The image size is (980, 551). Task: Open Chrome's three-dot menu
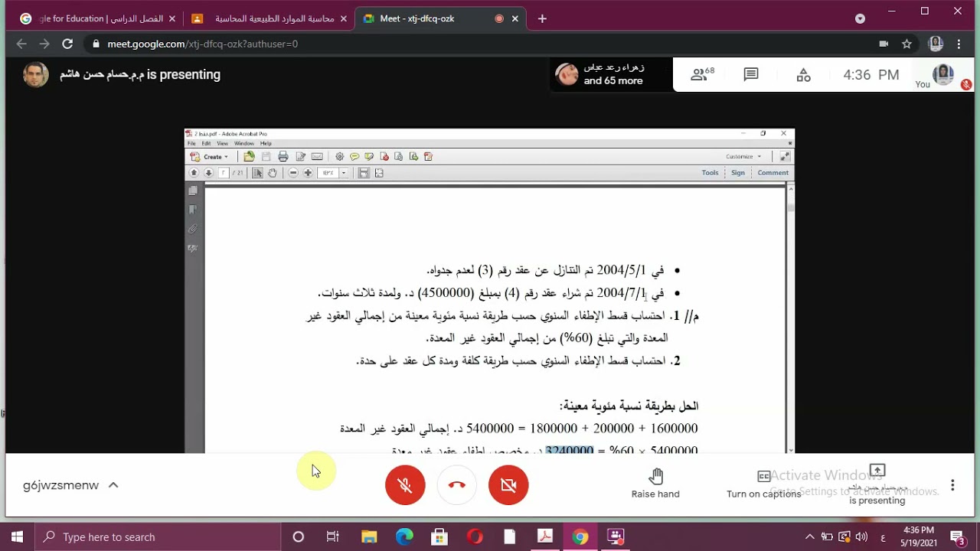959,44
